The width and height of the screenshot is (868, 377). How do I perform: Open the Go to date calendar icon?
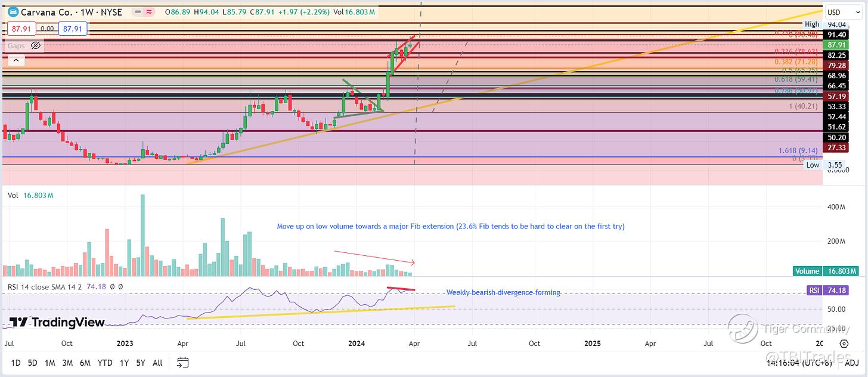(183, 362)
